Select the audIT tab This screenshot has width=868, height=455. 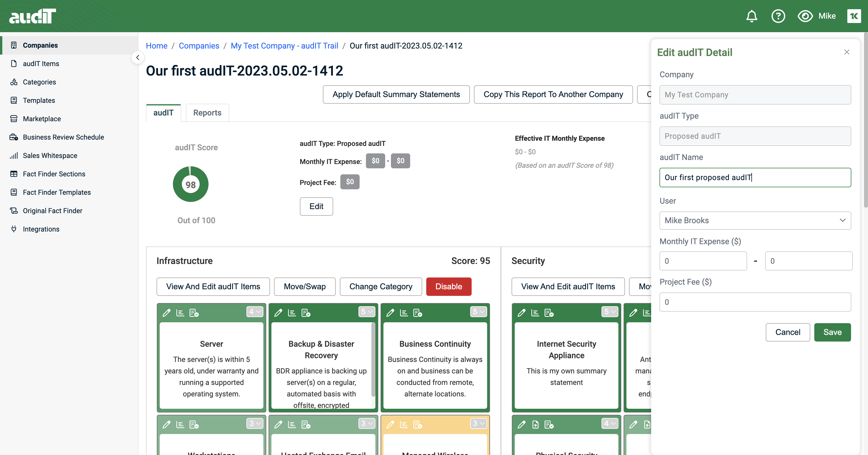(163, 113)
